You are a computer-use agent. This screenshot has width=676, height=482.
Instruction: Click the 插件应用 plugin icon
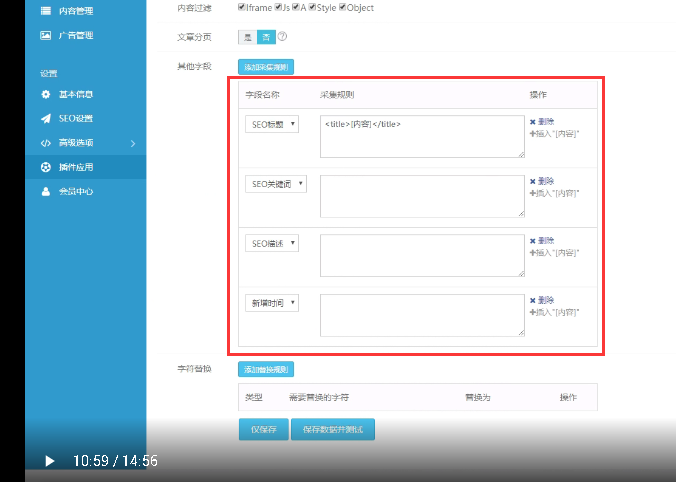46,167
